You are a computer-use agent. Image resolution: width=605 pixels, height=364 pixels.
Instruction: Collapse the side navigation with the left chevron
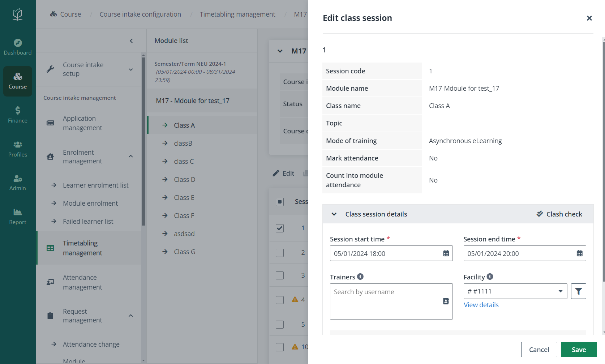(131, 41)
